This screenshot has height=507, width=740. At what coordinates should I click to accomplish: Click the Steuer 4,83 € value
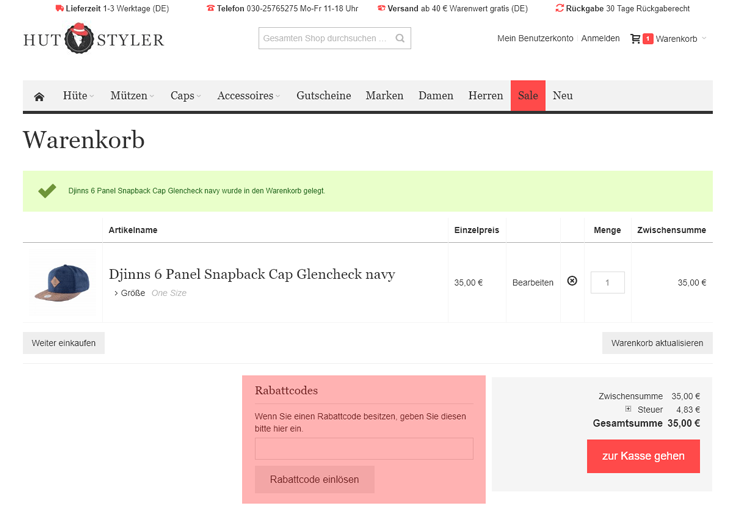(x=688, y=410)
